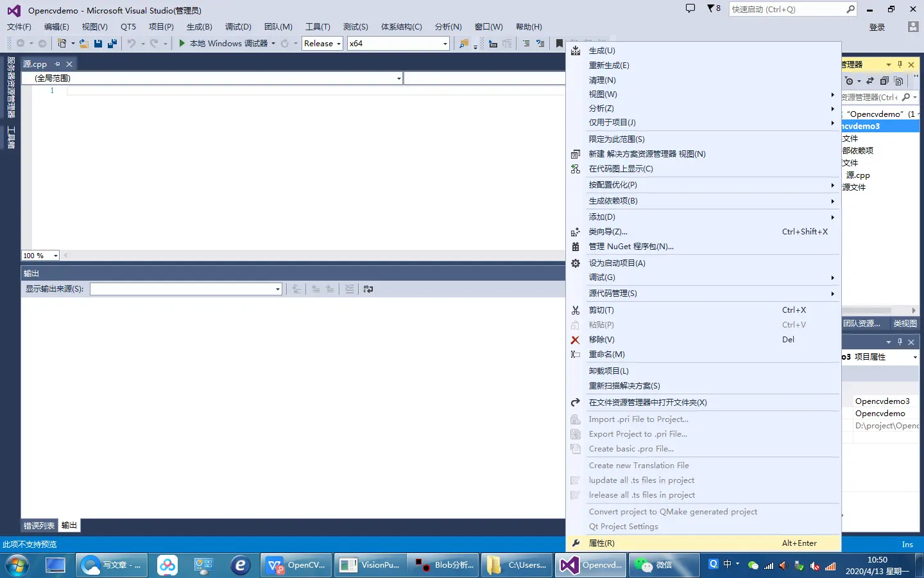Screen dimensions: 924x578
Task: Click the green Start Debugging play icon
Action: click(182, 43)
